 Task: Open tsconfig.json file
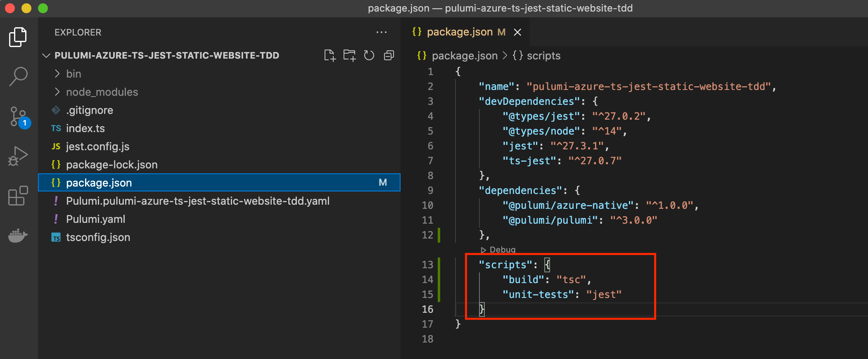point(219,237)
